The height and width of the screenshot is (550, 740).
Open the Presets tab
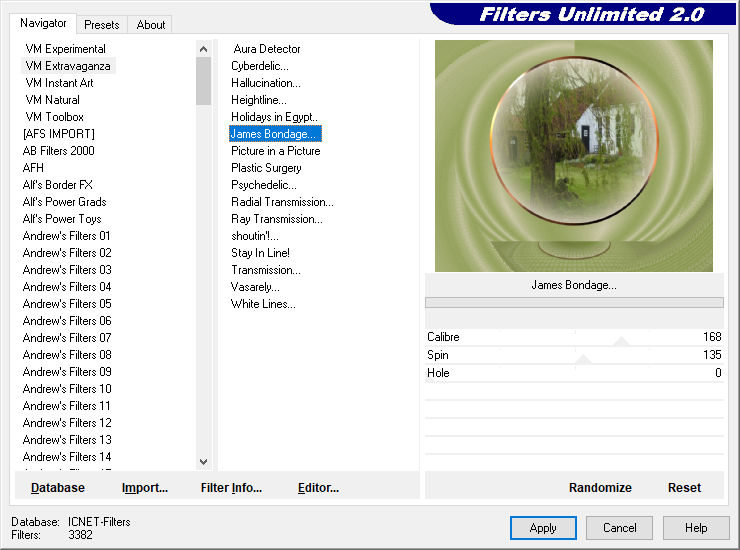point(101,25)
